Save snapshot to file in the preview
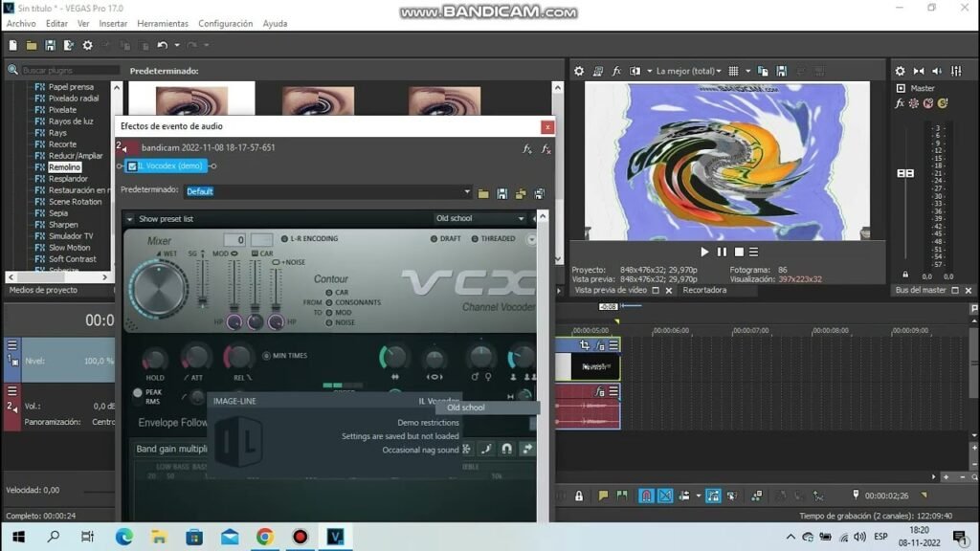This screenshot has height=551, width=980. tap(781, 71)
